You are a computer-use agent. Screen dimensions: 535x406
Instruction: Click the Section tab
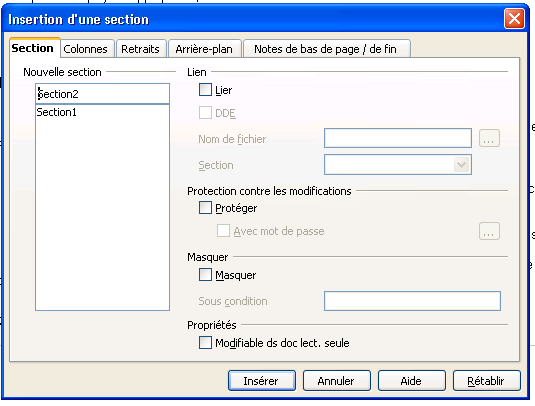click(x=33, y=48)
